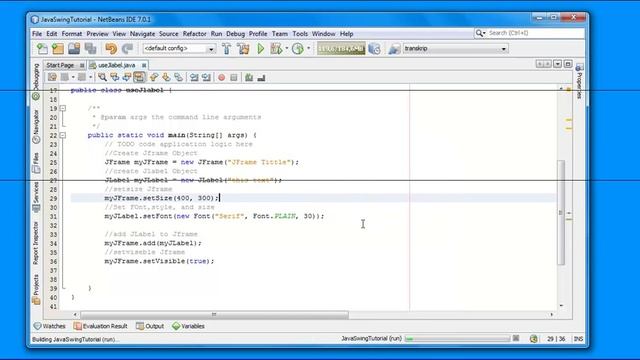Screen dimensions: 640x360
Task: Run the main project with green play icon
Action: (260, 49)
